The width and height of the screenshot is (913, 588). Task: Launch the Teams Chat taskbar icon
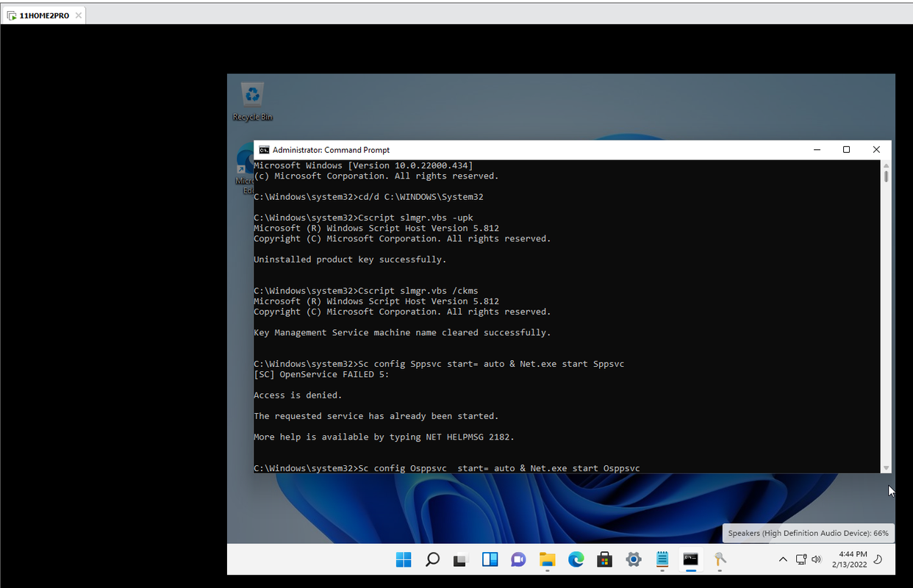point(518,560)
